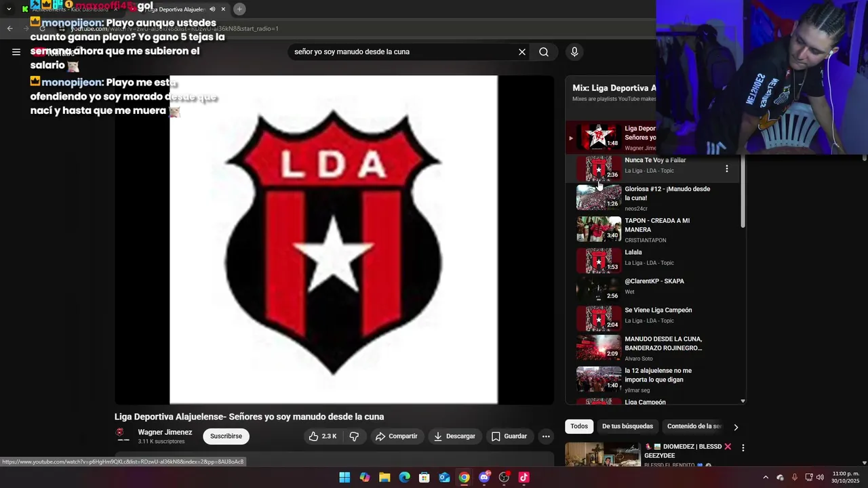Like the video (2.3 K thumbs up)
The image size is (868, 488).
[323, 436]
